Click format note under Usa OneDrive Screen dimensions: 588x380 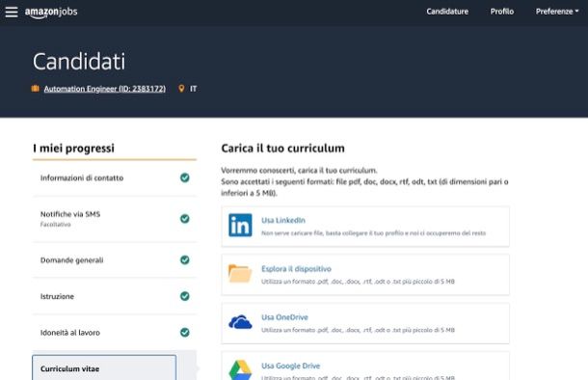coord(358,330)
